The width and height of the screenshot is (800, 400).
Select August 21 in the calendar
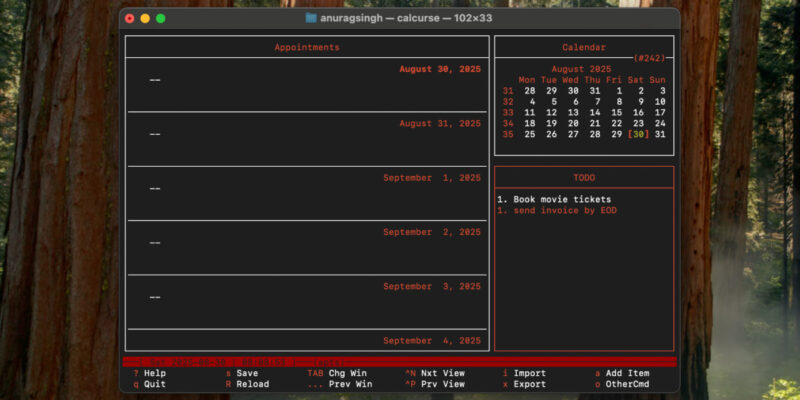click(x=595, y=123)
